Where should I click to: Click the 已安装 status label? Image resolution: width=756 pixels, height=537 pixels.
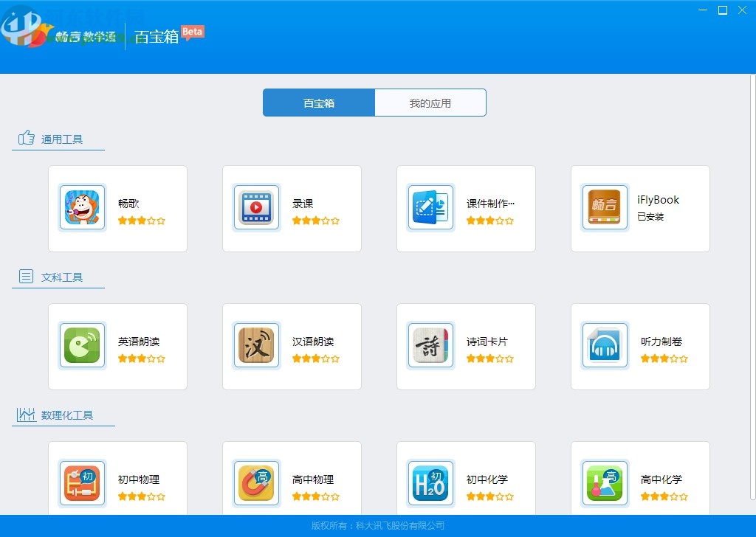pos(650,217)
